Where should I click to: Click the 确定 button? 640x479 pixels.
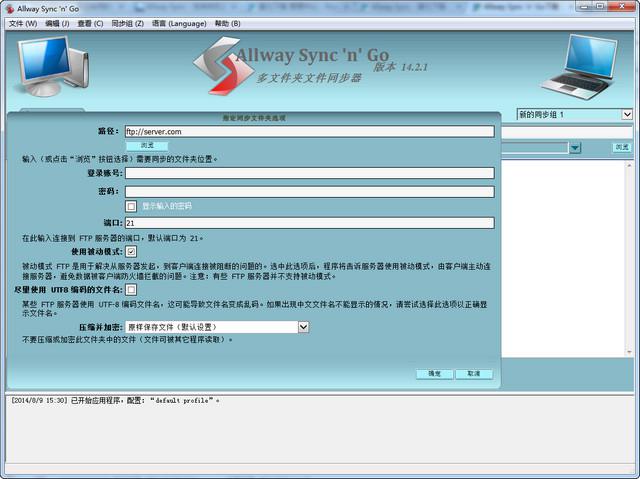[x=434, y=374]
